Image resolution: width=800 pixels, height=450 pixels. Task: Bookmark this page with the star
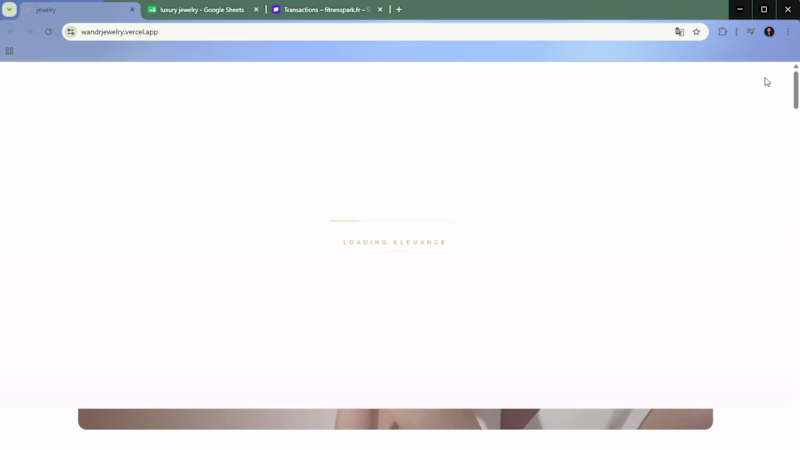[696, 32]
